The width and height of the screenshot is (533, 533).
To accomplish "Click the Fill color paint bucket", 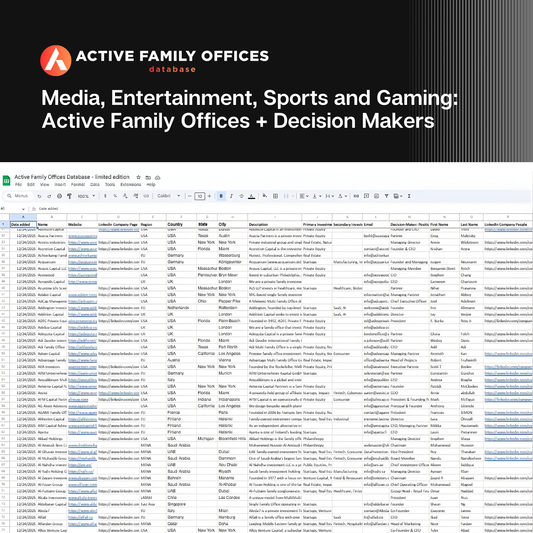I will click(265, 196).
